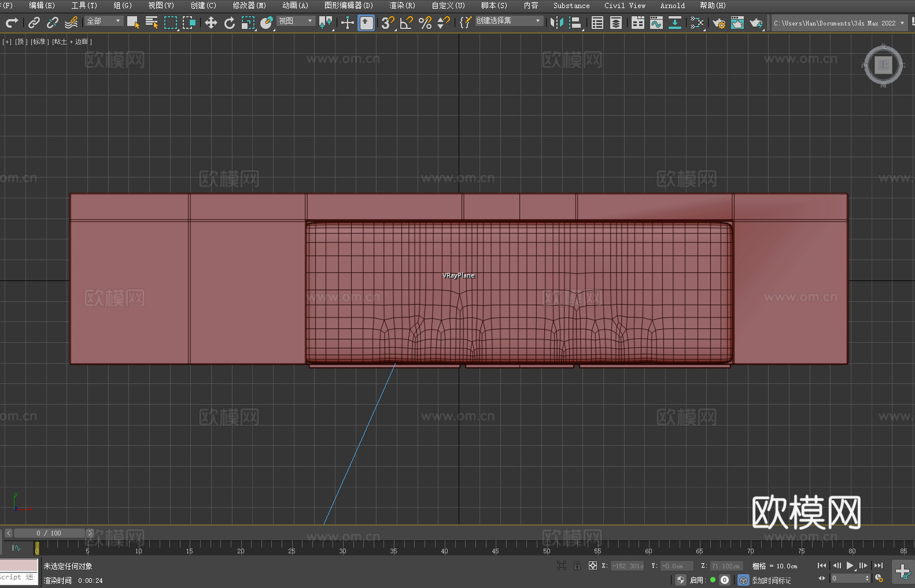This screenshot has height=588, width=915.
Task: Toggle Select and Manipulate
Action: click(x=348, y=23)
